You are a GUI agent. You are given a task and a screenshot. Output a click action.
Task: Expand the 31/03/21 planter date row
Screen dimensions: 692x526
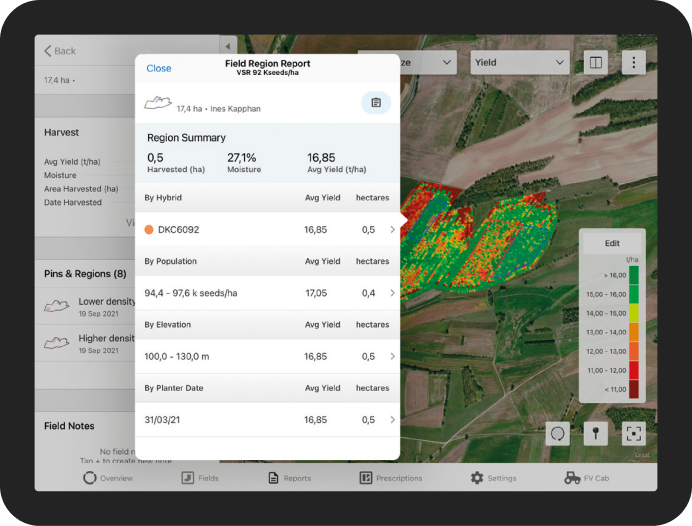coord(392,420)
